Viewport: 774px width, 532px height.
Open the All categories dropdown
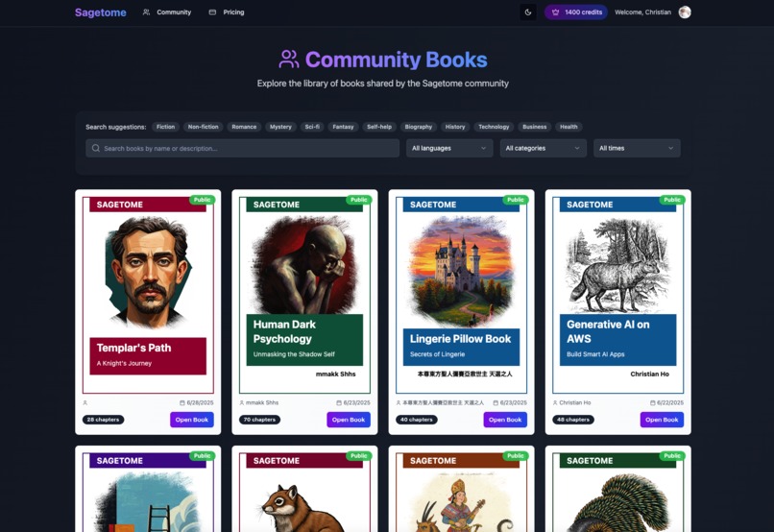coord(543,148)
